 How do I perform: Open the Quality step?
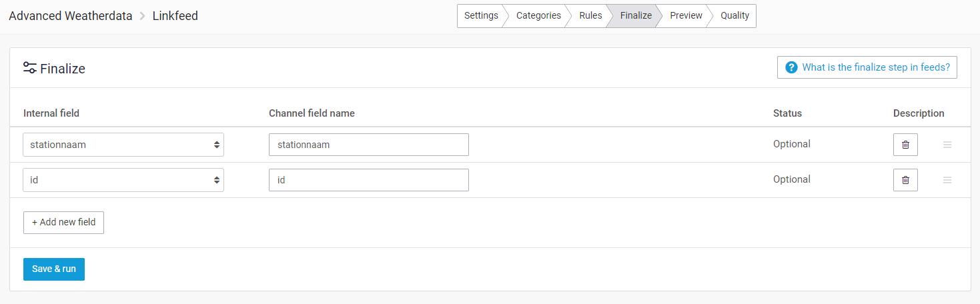pos(734,16)
